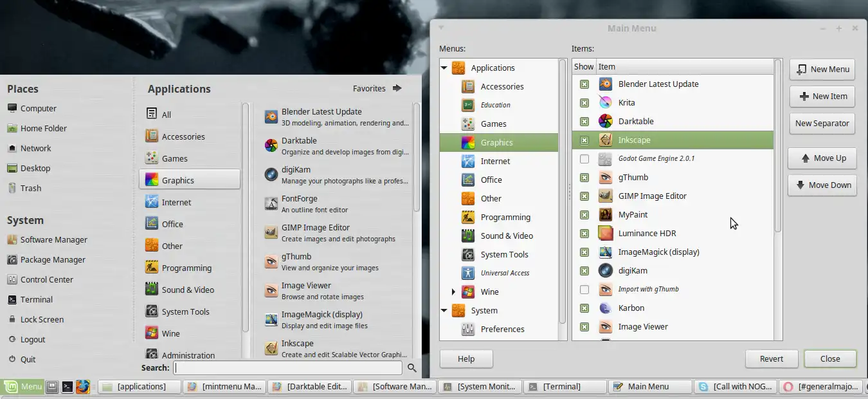Image resolution: width=868 pixels, height=399 pixels.
Task: Click the New Separator button
Action: (822, 123)
